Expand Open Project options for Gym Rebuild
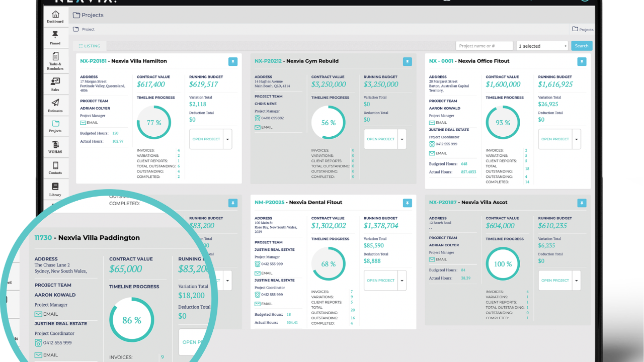Viewport: 644px width, 362px height. click(x=402, y=139)
